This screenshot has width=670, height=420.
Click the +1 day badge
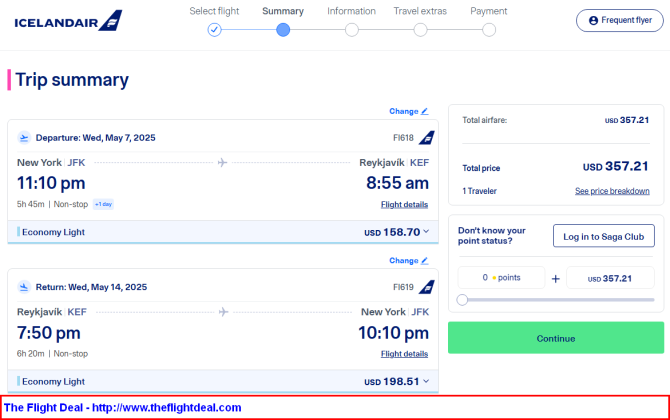point(103,204)
